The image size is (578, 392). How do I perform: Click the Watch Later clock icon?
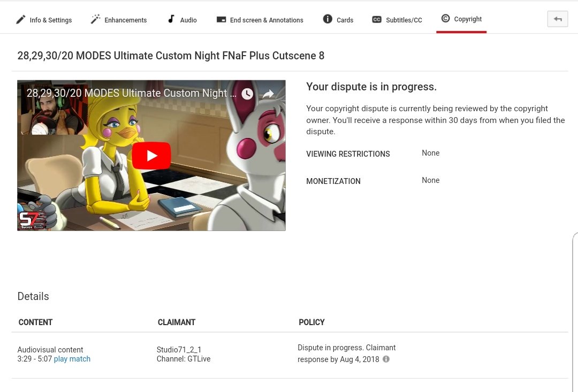click(x=247, y=94)
